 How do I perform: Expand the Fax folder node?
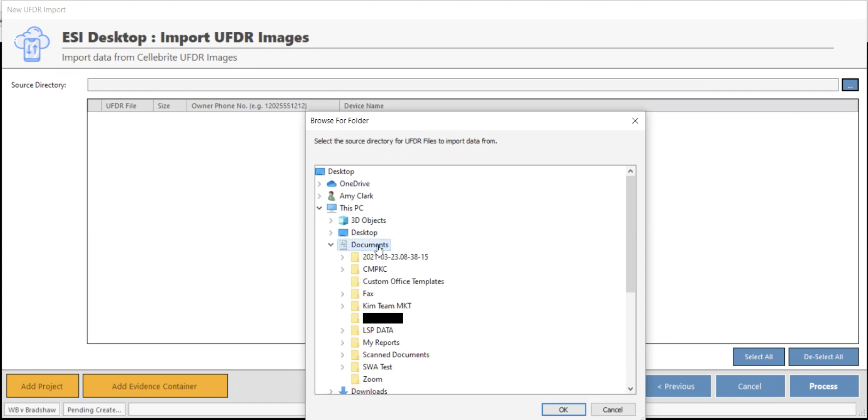click(342, 294)
